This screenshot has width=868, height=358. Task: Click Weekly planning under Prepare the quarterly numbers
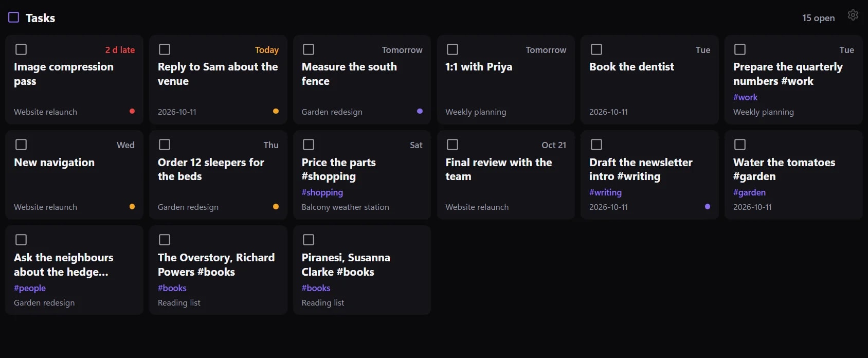click(x=764, y=112)
